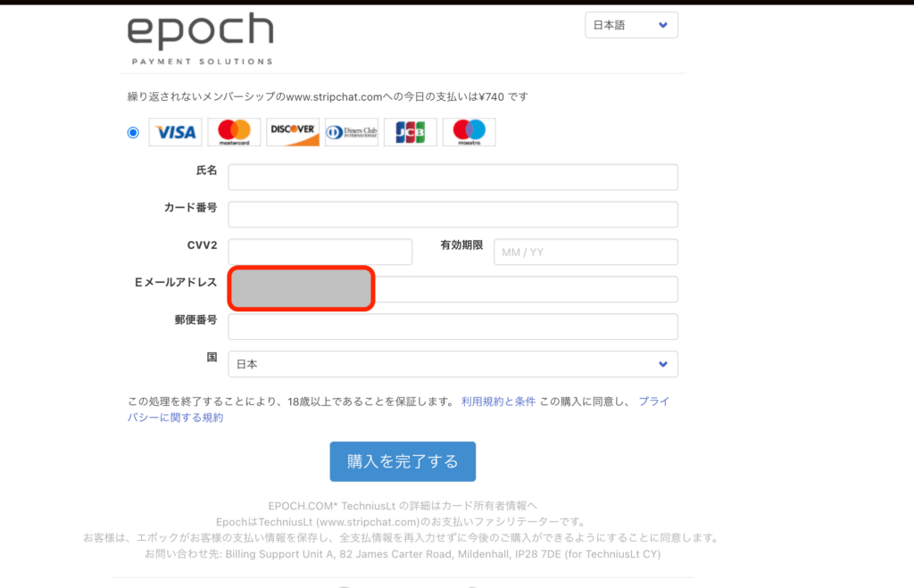Click the CVV2 input field
This screenshot has width=914, height=588.
[x=320, y=252]
